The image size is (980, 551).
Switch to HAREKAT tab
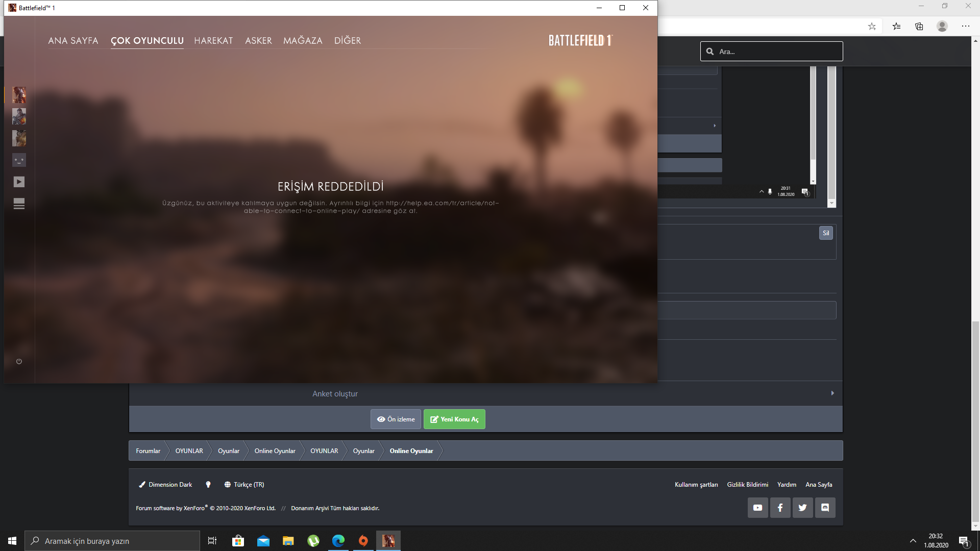click(213, 41)
